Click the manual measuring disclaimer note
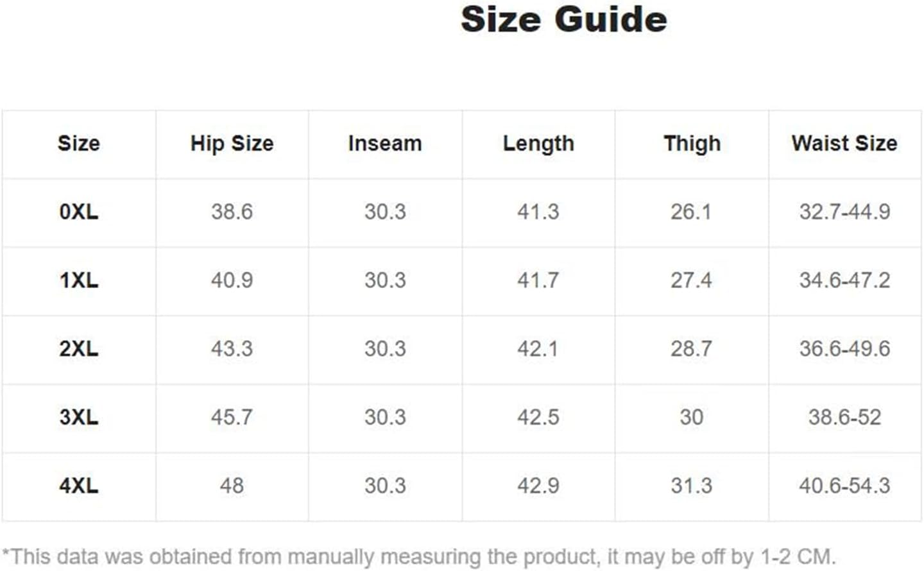924x571 pixels. [419, 557]
